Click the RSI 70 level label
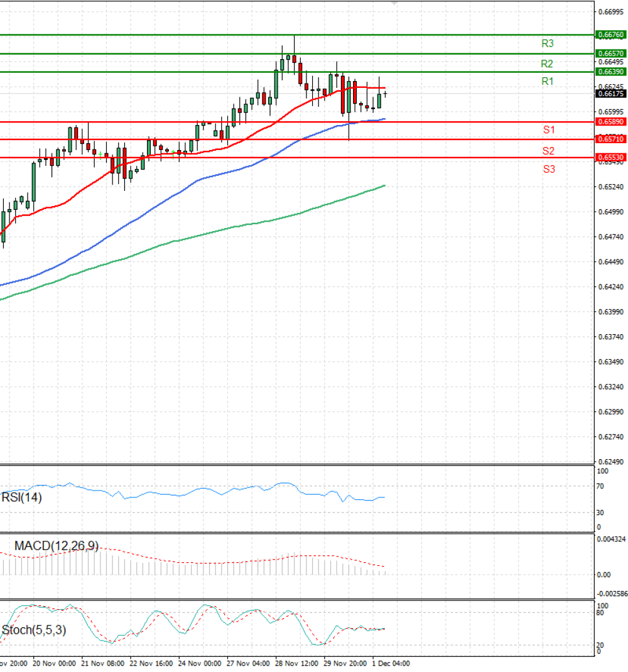Screen dimensions: 628x672 pyautogui.click(x=600, y=487)
